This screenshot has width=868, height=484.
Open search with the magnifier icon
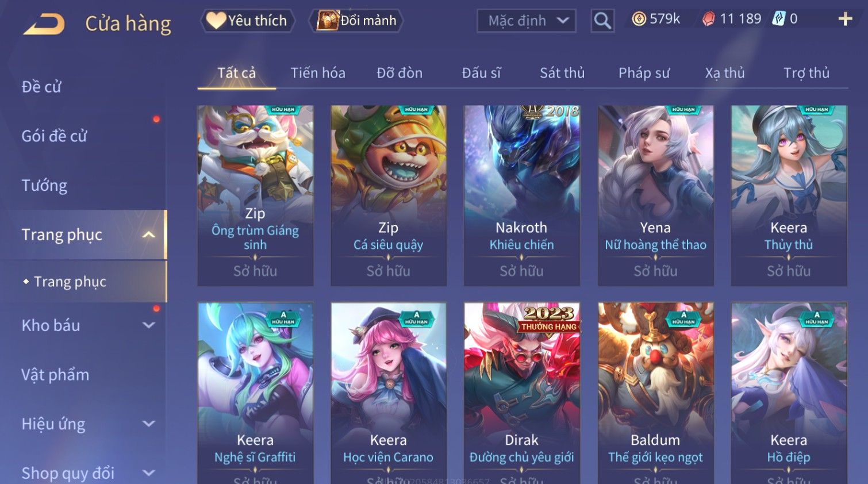tap(602, 21)
